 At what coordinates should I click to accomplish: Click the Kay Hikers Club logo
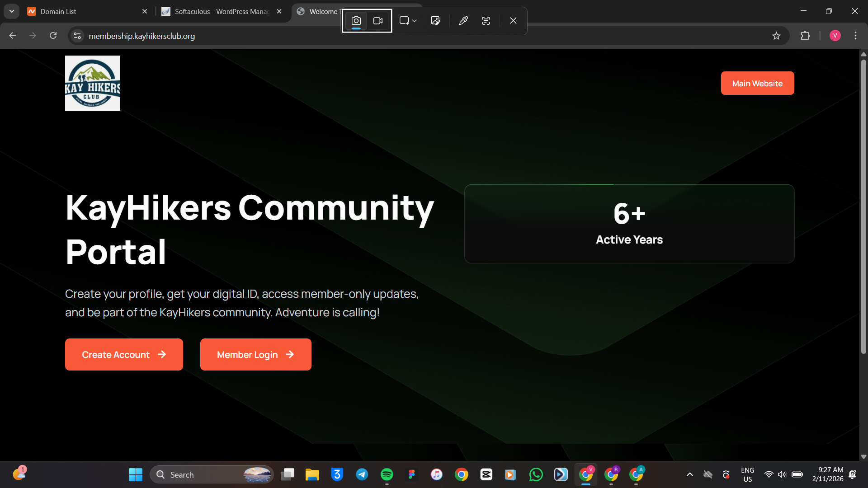pyautogui.click(x=93, y=83)
